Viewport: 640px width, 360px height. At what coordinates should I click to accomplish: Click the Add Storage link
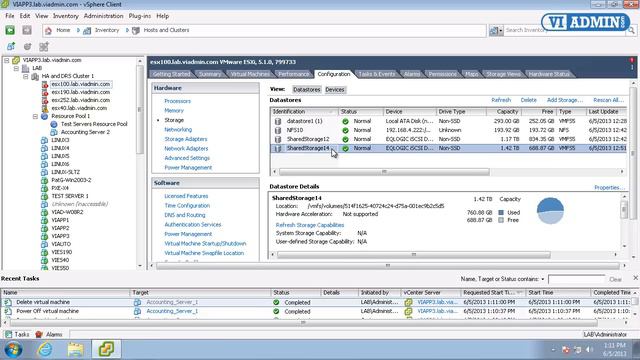[565, 100]
